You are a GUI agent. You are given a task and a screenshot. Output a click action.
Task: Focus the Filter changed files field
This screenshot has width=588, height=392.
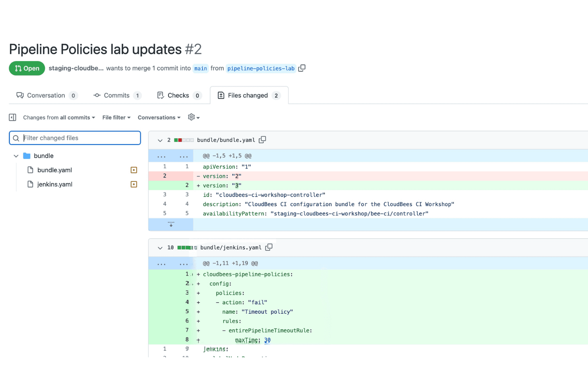(75, 138)
